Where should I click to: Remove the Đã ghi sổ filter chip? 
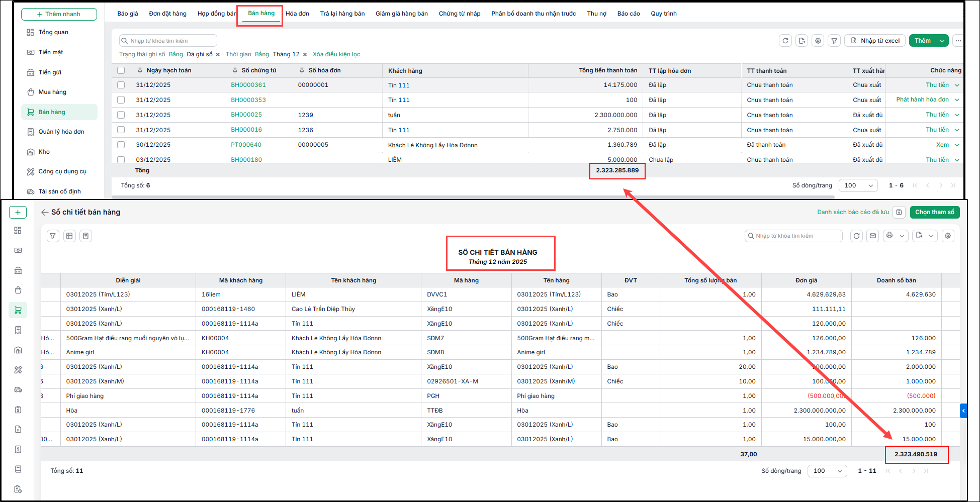[x=218, y=54]
